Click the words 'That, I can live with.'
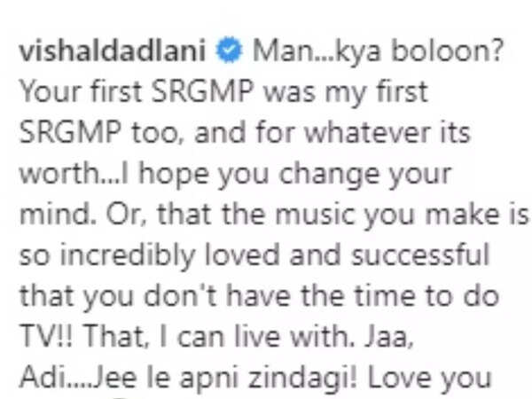532x399 pixels. point(218,336)
